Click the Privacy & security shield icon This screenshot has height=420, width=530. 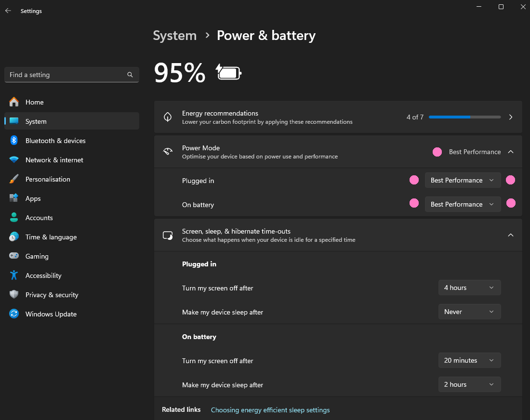click(14, 295)
